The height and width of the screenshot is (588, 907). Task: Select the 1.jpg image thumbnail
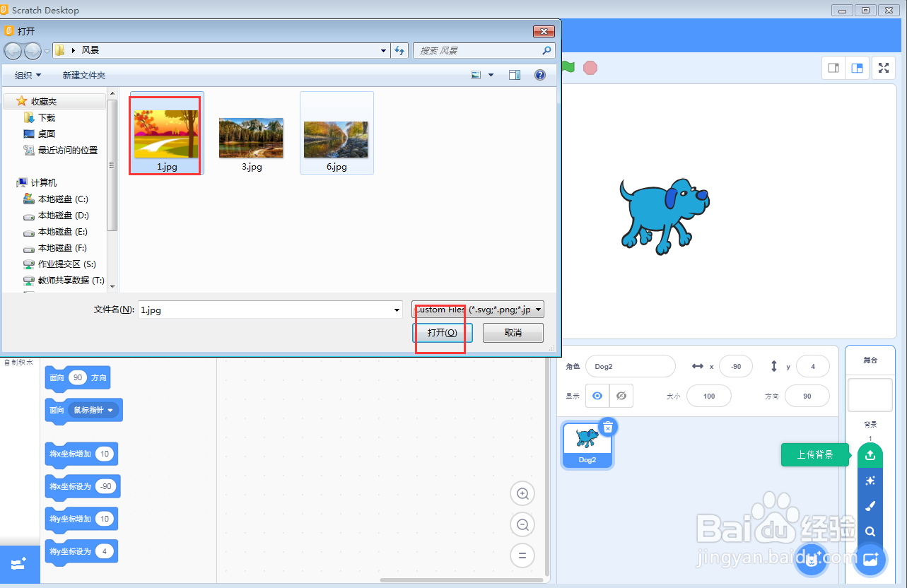pyautogui.click(x=167, y=133)
